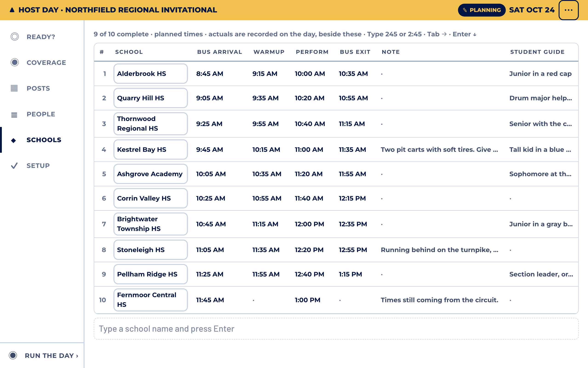The image size is (588, 368).
Task: Click Pellham Ridge's 1:15 PM bus exit
Action: point(350,274)
